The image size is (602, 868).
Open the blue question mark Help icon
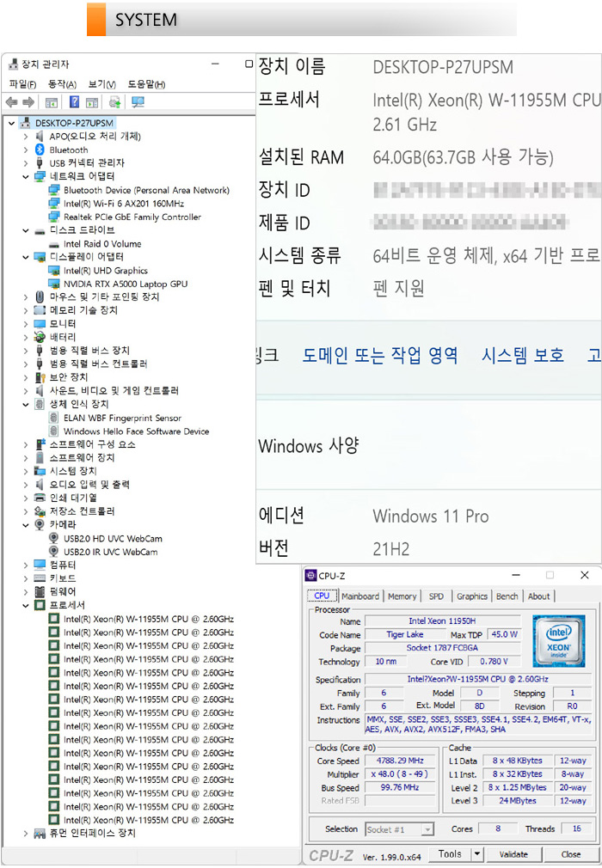tap(74, 102)
